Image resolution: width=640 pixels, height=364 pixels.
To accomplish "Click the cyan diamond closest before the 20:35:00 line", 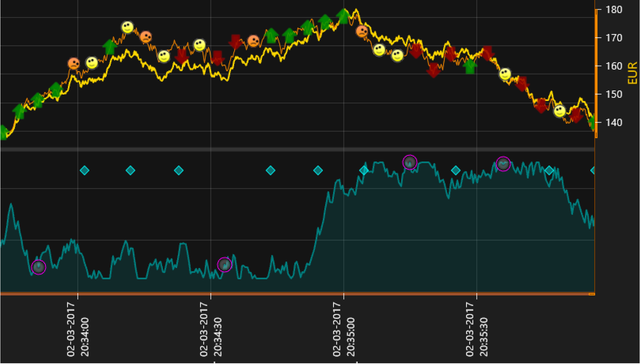I will 318,170.
